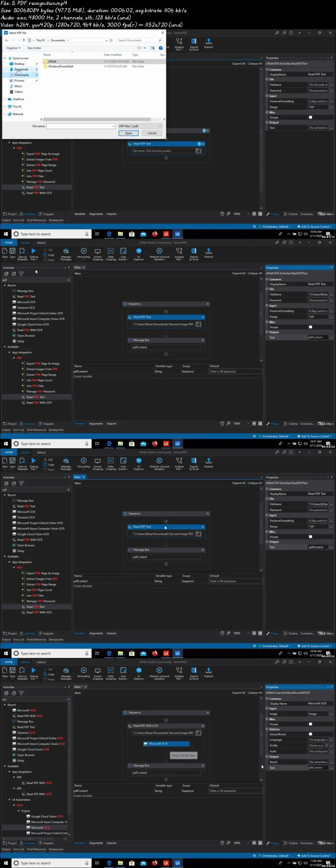
Task: Click Cancel in the Select PDF file dialog
Action: coord(152,133)
